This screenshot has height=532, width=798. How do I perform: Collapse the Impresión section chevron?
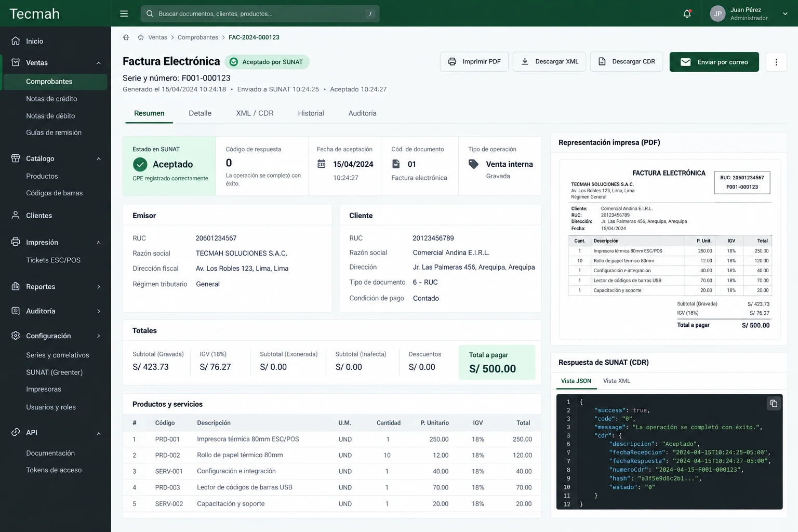tap(99, 243)
